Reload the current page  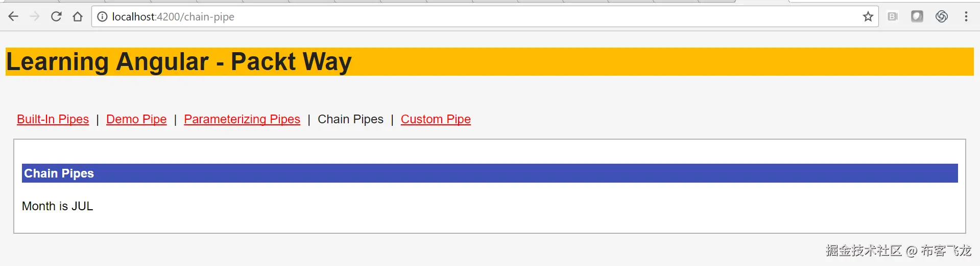click(x=56, y=17)
